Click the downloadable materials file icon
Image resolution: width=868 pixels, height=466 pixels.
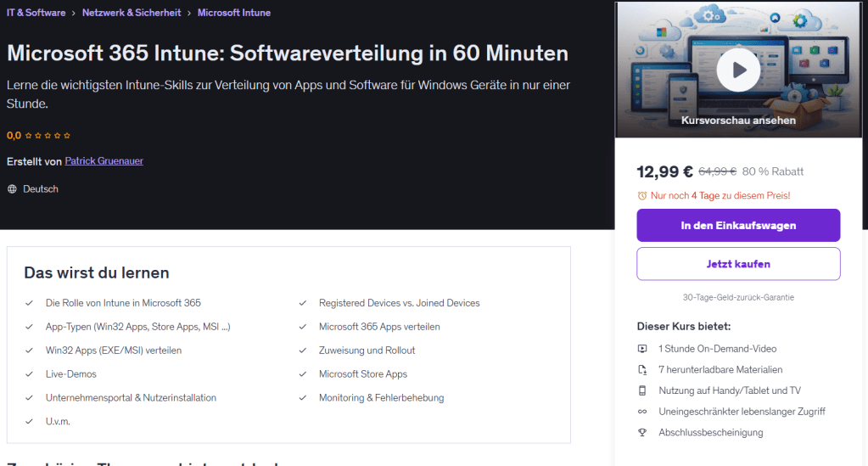(x=642, y=370)
